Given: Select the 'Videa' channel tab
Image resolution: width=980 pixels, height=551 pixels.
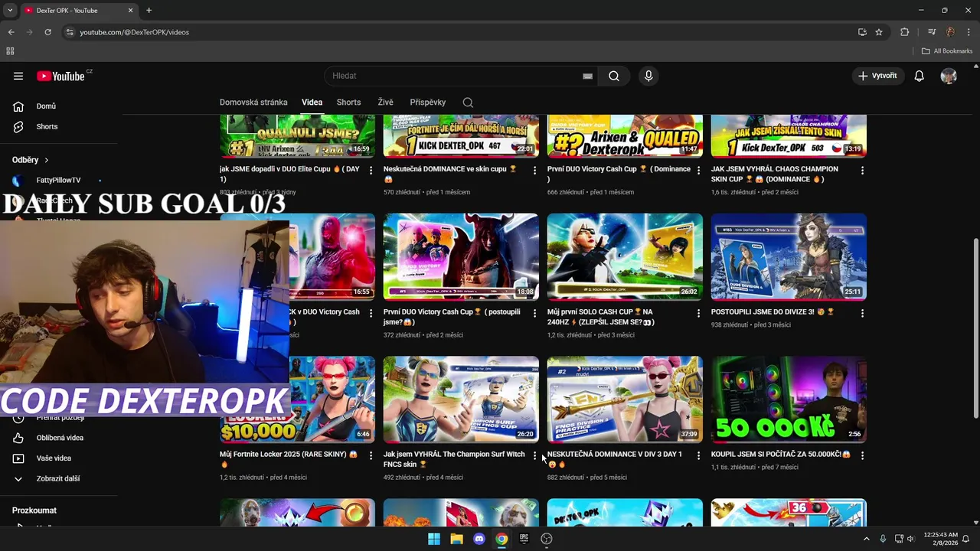Looking at the screenshot, I should coord(312,103).
